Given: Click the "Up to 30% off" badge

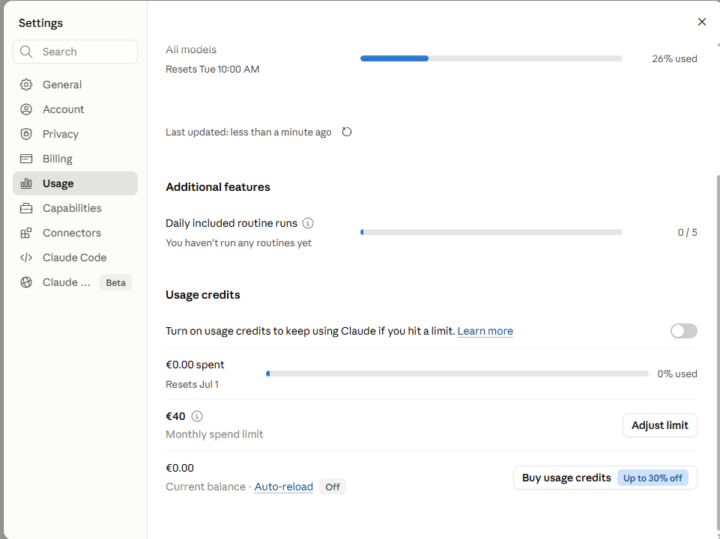Looking at the screenshot, I should pyautogui.click(x=652, y=478).
